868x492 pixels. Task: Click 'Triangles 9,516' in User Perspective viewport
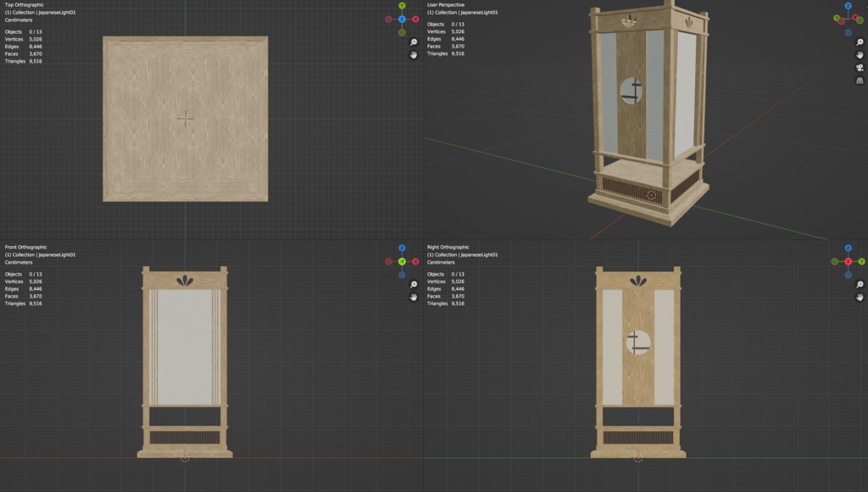(x=446, y=53)
